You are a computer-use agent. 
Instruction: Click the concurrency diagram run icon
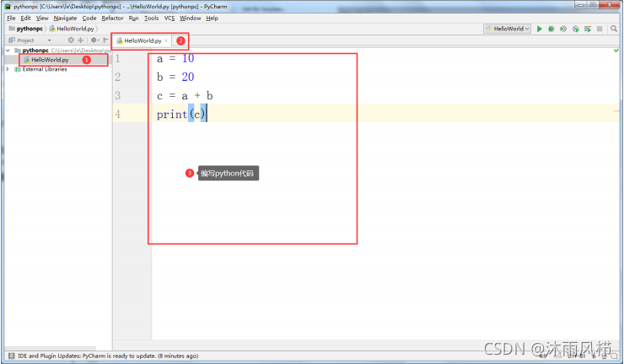click(x=588, y=29)
